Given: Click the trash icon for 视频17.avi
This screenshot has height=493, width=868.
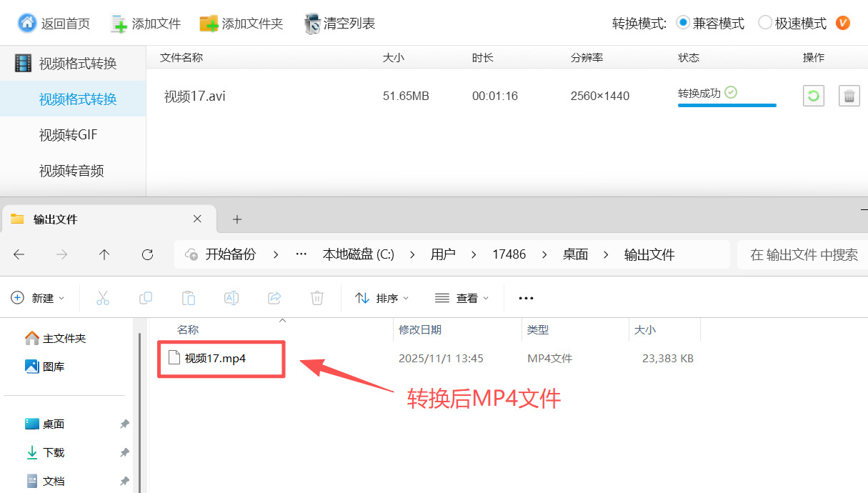Looking at the screenshot, I should [x=849, y=96].
